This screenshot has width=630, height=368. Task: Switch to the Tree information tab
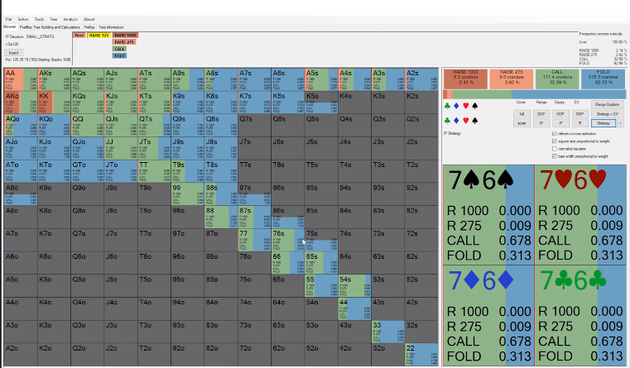(111, 27)
